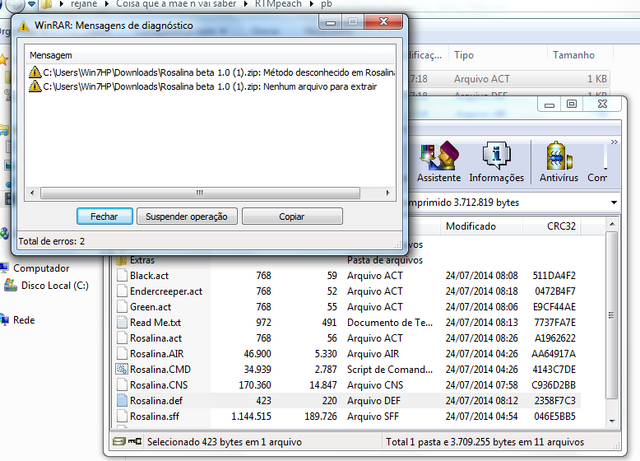The image size is (640, 461).
Task: Open Rede in Explorer navigation pane
Action: coord(24,320)
